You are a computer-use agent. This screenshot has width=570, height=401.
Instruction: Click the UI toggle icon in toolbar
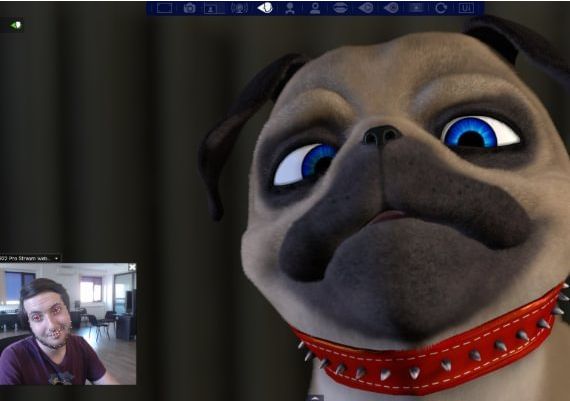[466, 8]
